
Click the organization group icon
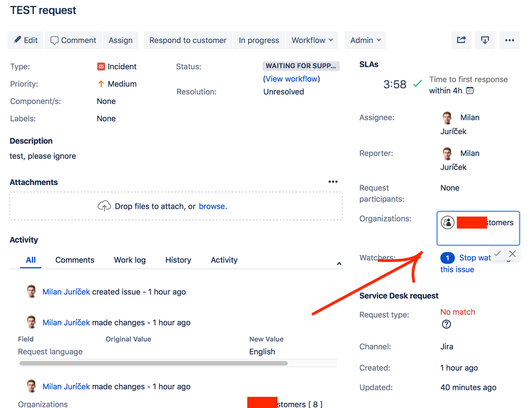447,223
